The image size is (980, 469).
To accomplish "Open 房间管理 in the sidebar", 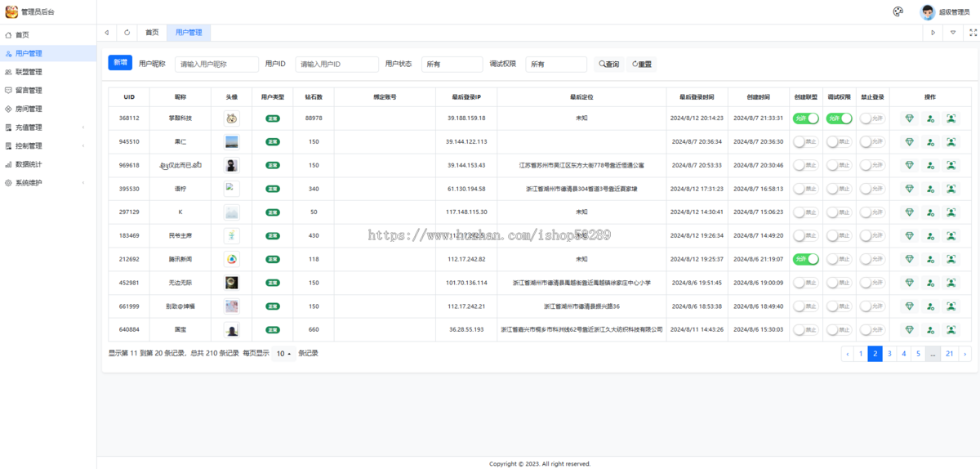I will 48,109.
